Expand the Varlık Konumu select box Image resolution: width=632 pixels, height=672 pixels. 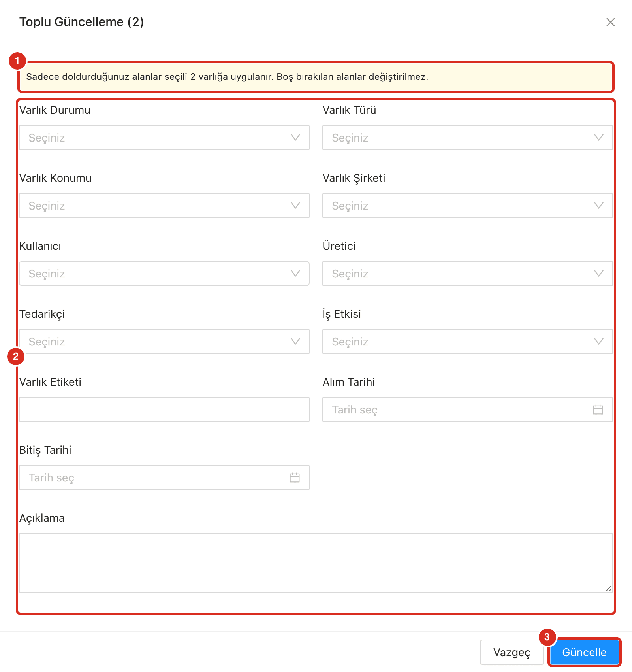pos(164,206)
